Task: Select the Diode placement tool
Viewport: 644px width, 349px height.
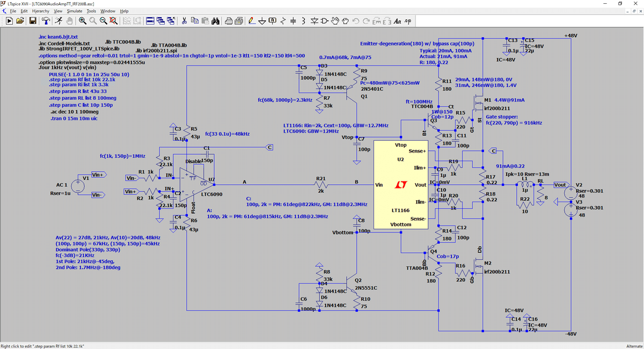Action: 314,21
